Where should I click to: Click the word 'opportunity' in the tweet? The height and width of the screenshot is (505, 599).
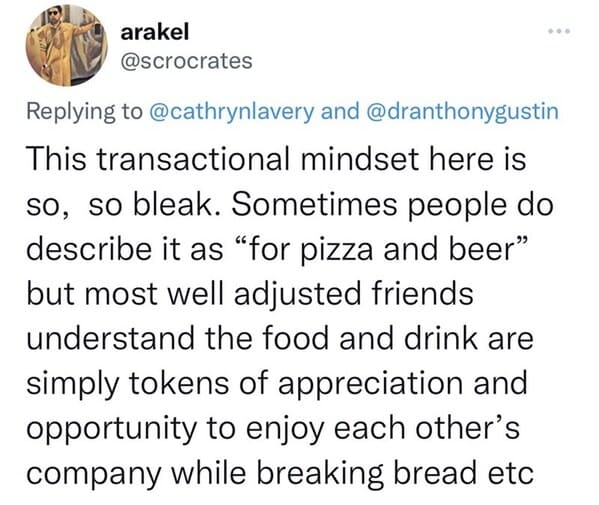[112, 429]
